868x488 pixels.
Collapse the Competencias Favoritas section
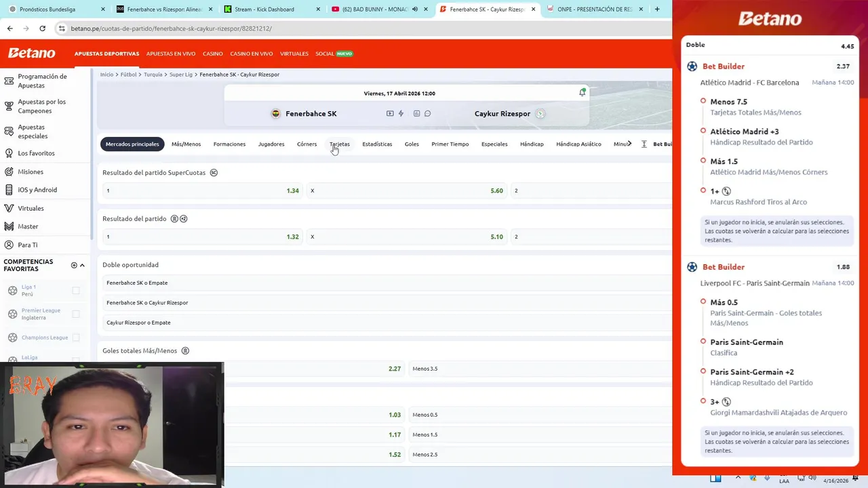coord(83,265)
